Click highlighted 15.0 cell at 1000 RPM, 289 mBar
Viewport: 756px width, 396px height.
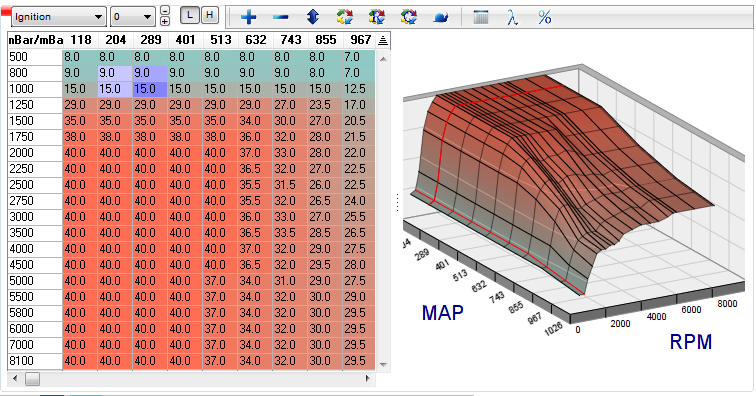150,89
